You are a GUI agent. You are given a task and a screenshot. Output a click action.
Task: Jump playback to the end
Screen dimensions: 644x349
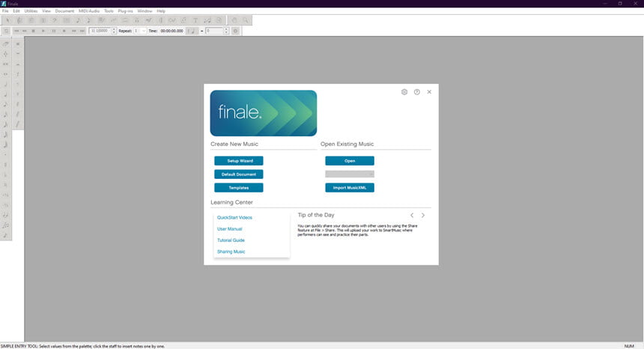point(82,31)
